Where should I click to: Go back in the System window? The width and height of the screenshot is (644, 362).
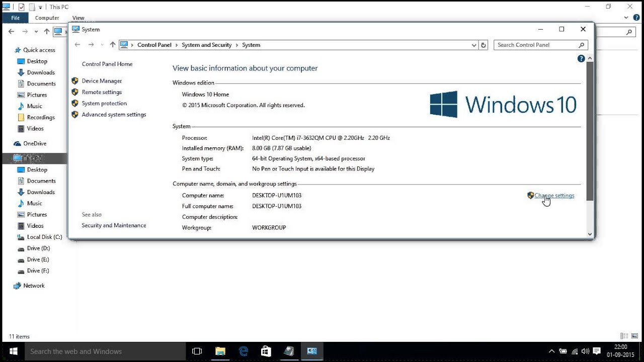coord(77,45)
